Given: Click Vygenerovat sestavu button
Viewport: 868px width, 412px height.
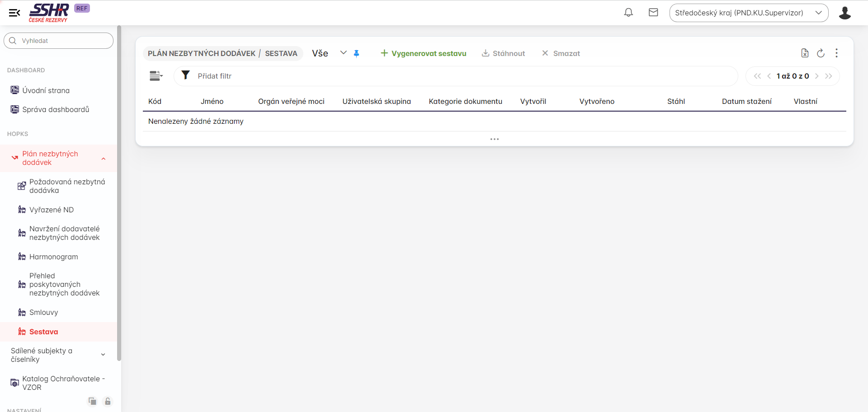Looking at the screenshot, I should pyautogui.click(x=423, y=53).
